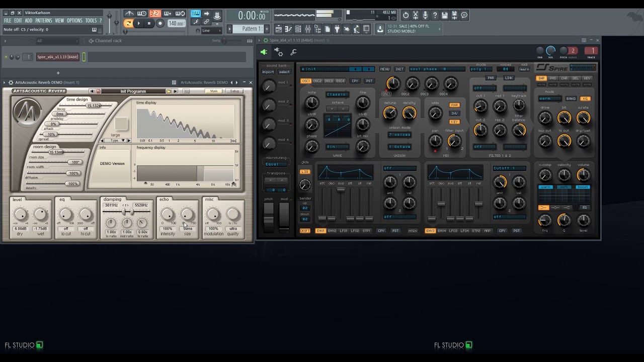Add a new pattern with plus button
644x362 pixels.
[x=267, y=29]
